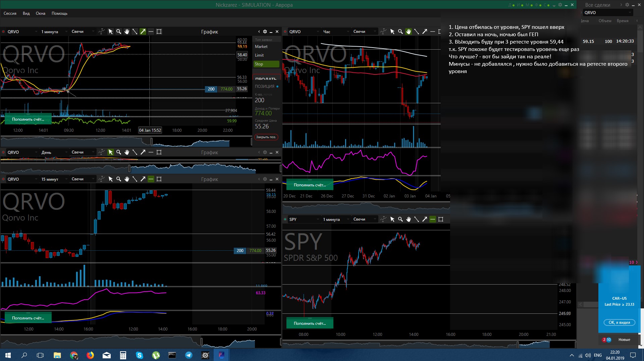
Task: Toggle cursor tool in QRVO day chart
Action: 110,152
